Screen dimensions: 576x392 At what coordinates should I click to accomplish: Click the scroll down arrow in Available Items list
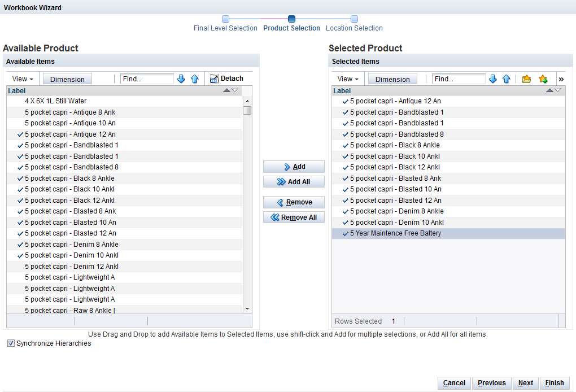[247, 308]
